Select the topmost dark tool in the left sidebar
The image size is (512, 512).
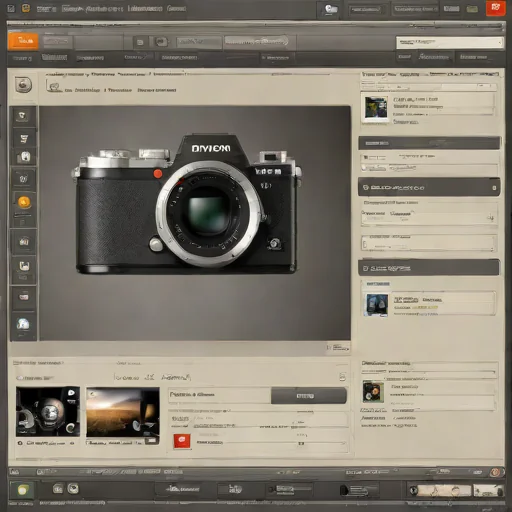[23, 116]
